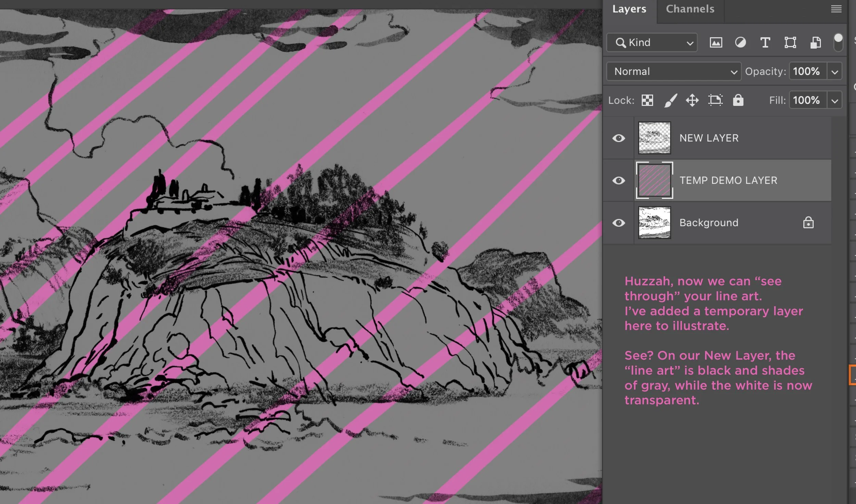Prevent artboard auto-nesting lock icon
Screen dimensions: 856x504
click(x=715, y=100)
